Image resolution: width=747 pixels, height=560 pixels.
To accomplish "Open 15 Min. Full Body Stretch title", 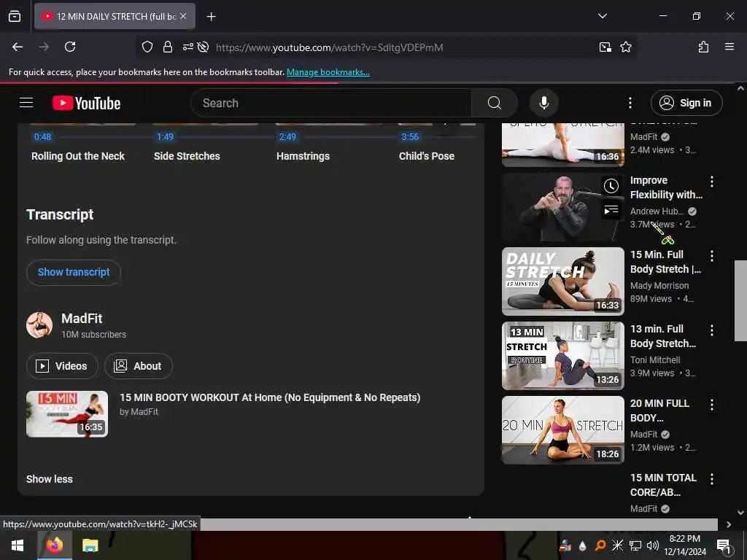I will [x=665, y=262].
